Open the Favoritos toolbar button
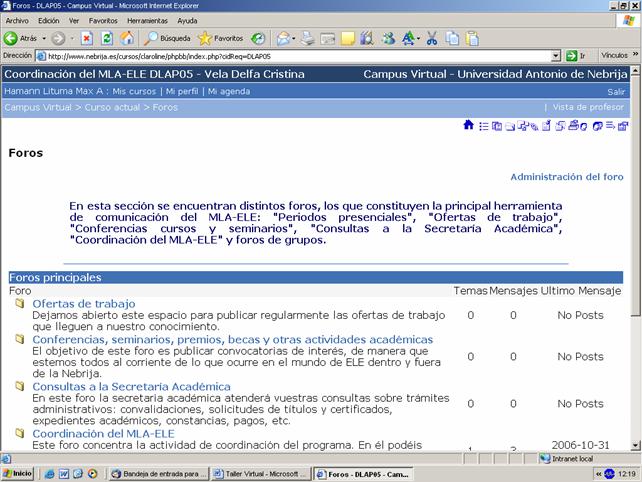 [x=221, y=38]
